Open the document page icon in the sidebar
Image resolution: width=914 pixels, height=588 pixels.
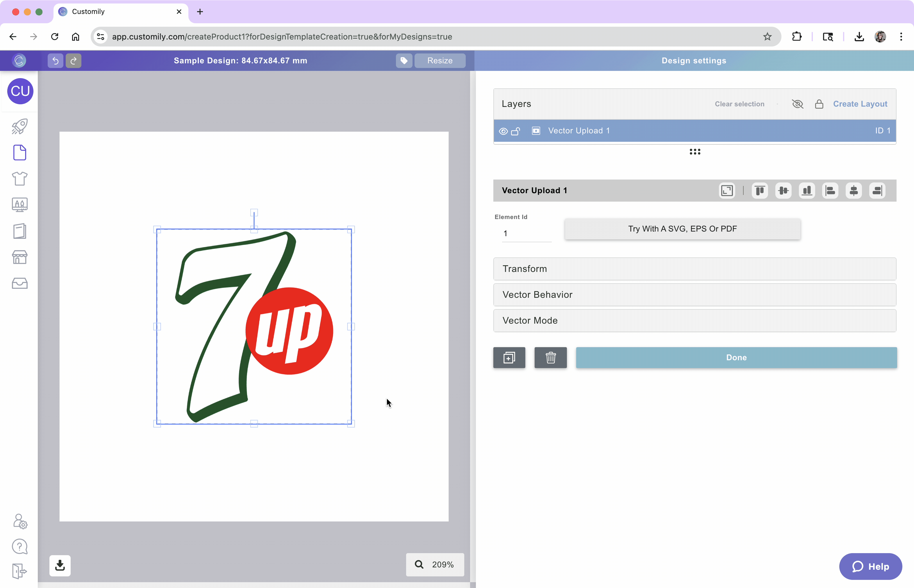(19, 152)
